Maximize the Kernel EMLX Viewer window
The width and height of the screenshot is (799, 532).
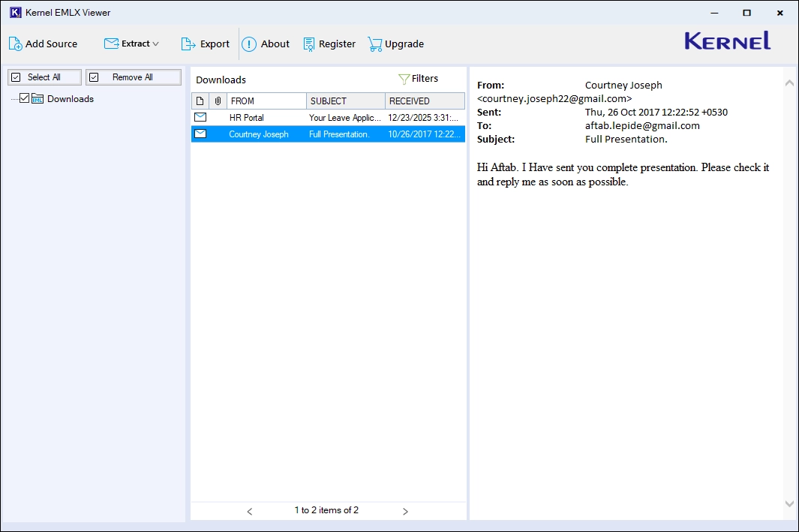746,13
